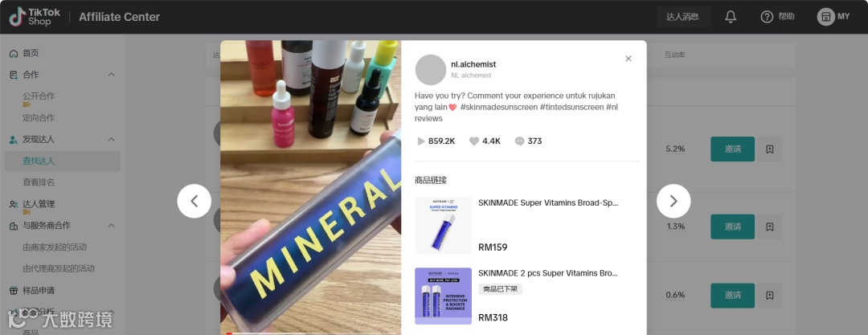Image resolution: width=868 pixels, height=335 pixels.
Task: Invite the creator with 0.6% rate
Action: [x=732, y=296]
